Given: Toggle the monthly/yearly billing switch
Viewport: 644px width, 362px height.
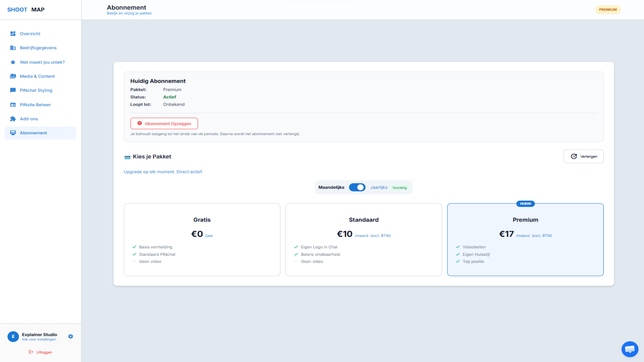Looking at the screenshot, I should 357,187.
